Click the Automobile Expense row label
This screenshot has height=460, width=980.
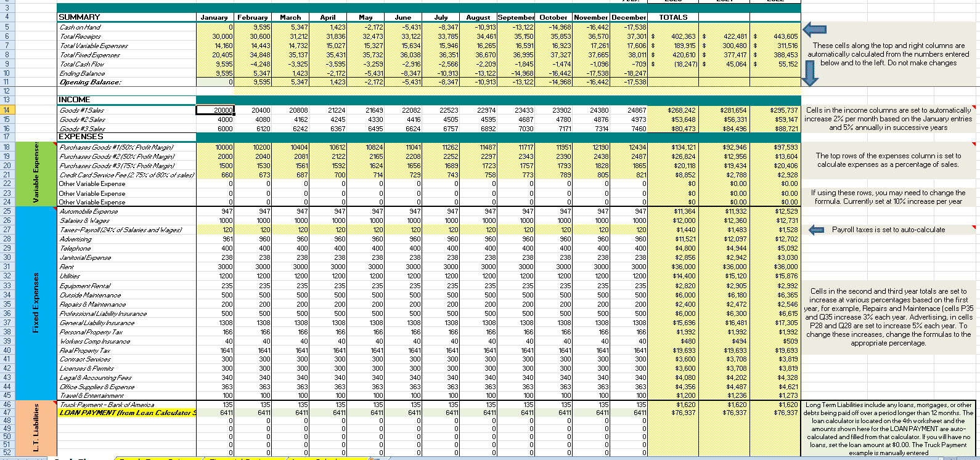click(88, 211)
